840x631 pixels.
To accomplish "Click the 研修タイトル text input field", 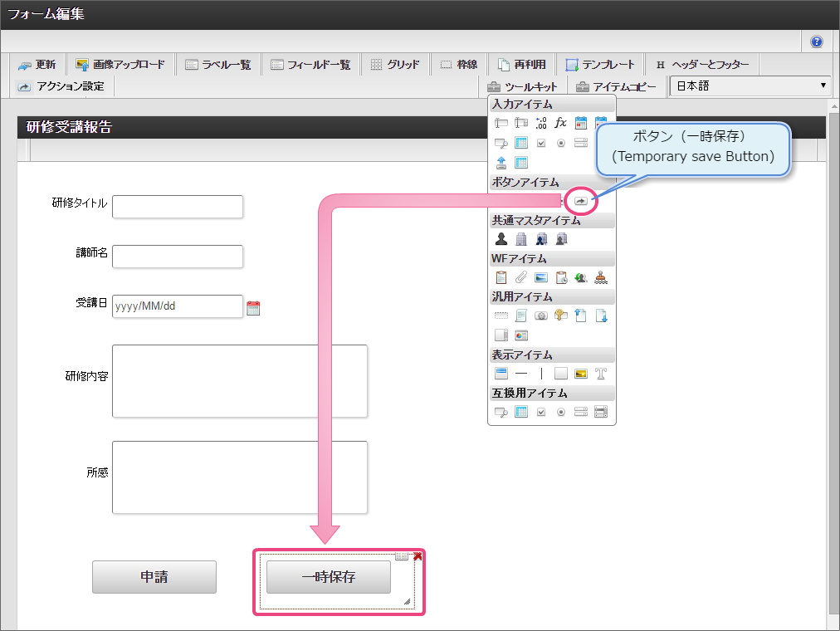I will 178,207.
